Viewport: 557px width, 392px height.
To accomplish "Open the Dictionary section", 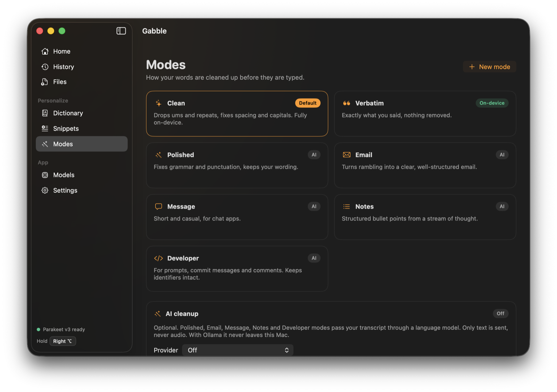I will 82,113.
